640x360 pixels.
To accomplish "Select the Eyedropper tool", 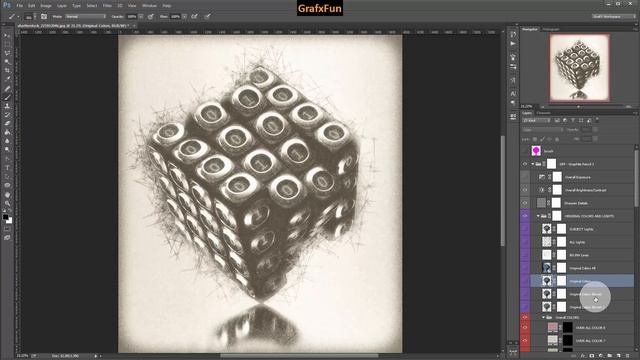I will coord(7,79).
